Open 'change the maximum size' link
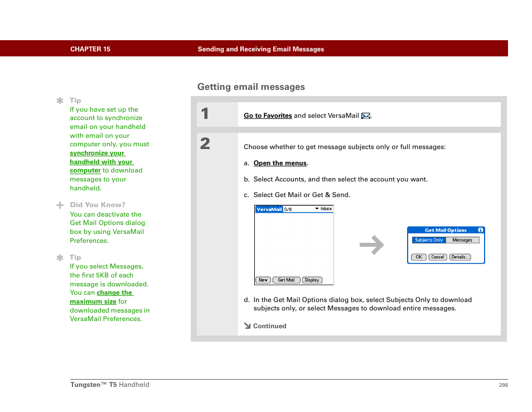This screenshot has height=412, width=532. [x=101, y=297]
